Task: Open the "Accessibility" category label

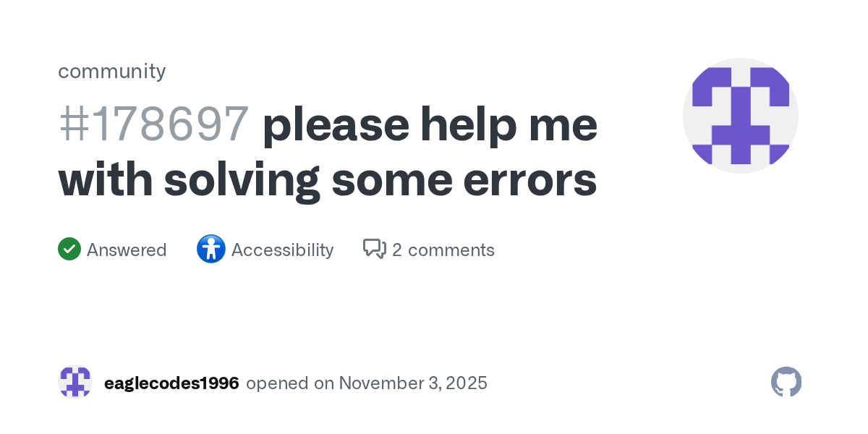Action: (282, 250)
